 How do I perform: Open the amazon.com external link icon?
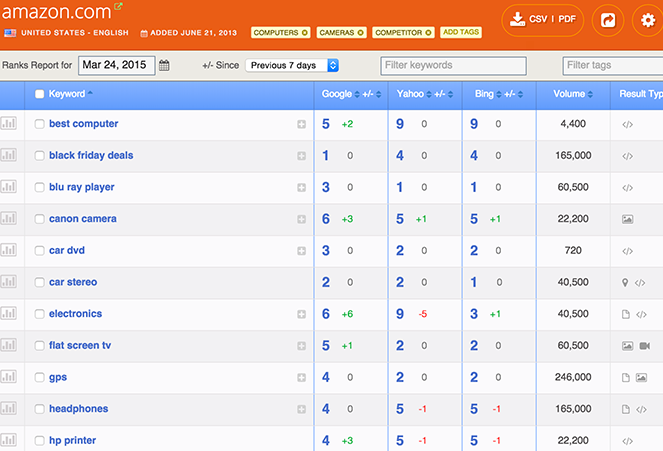(x=118, y=6)
